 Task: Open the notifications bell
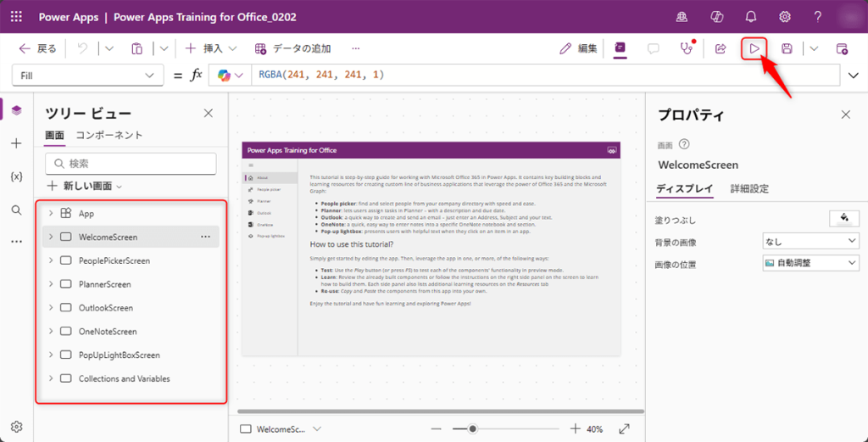pos(751,17)
